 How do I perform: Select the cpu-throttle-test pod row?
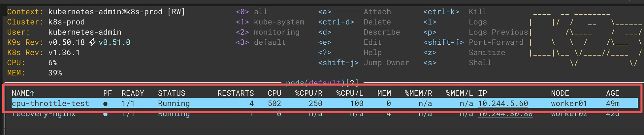[325, 104]
